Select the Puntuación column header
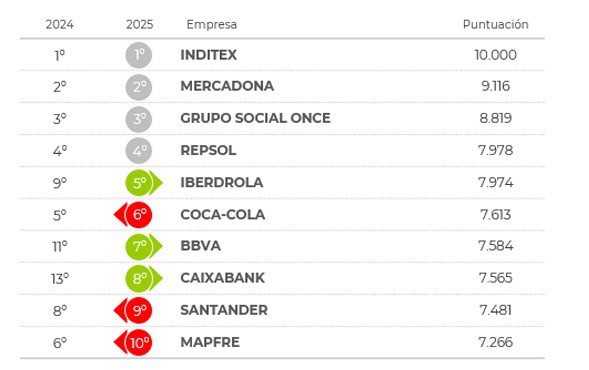The image size is (589, 370). 495,25
